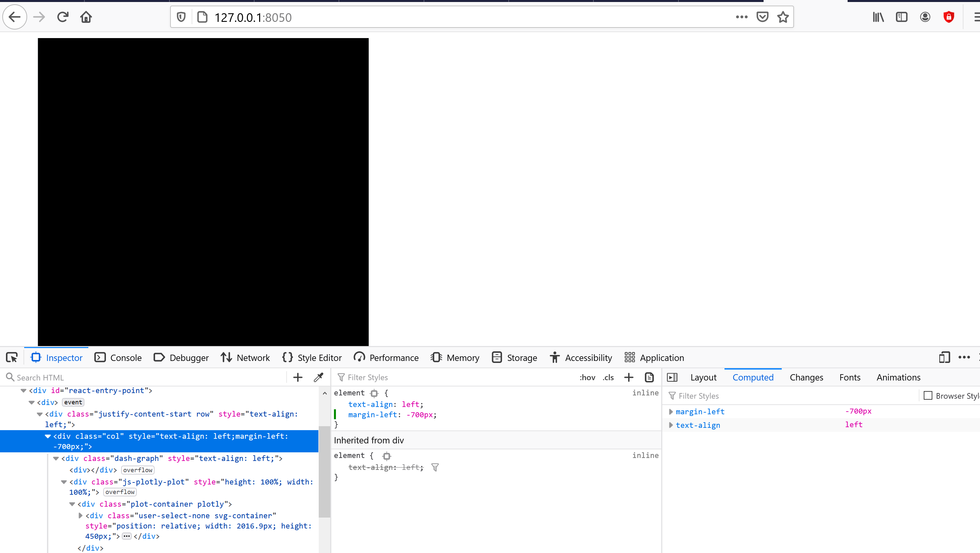Expand the svg-container div node
Screen dimensions: 980x553
(x=80, y=515)
